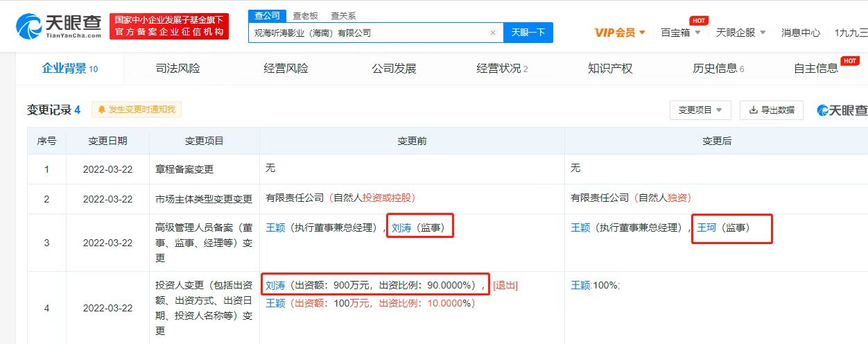The image size is (868, 344).
Task: Click 刘涛 supervisor link in row 3
Action: tap(401, 227)
